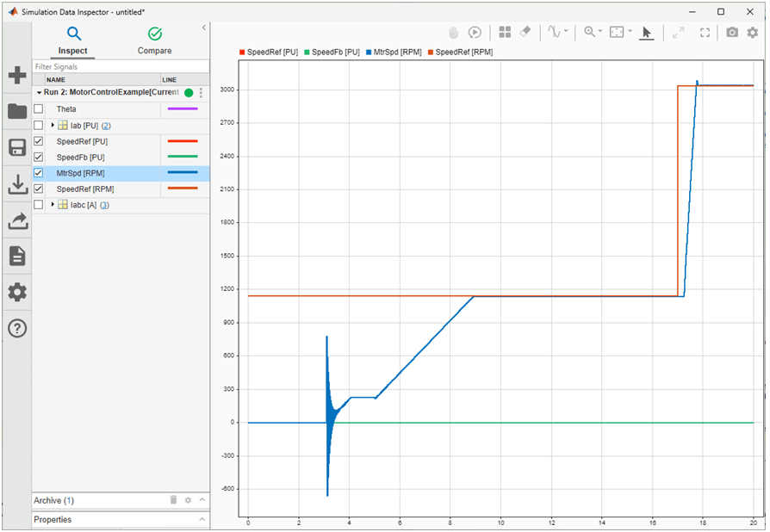The height and width of the screenshot is (532, 770).
Task: Click the blue MtrSpd line color swatch
Action: [183, 173]
